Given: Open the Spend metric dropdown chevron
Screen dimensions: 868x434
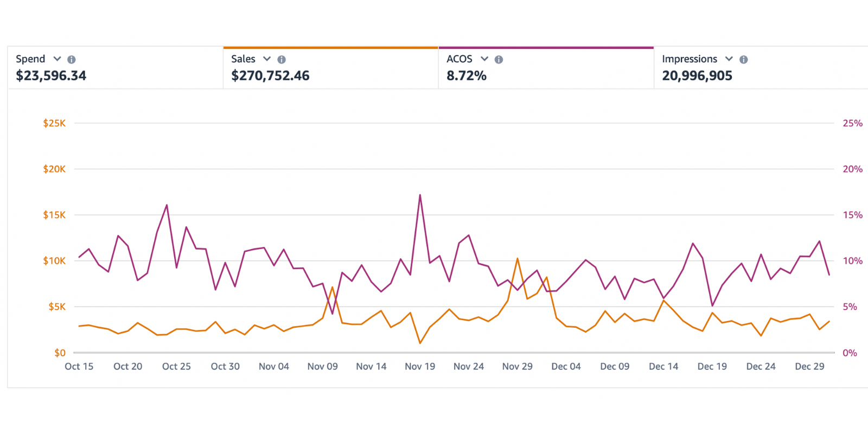Looking at the screenshot, I should (57, 59).
